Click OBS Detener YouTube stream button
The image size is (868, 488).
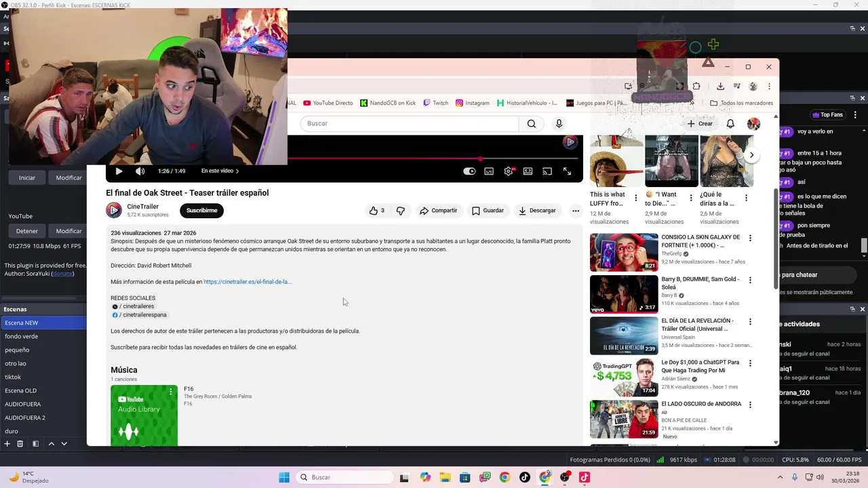[x=27, y=231]
